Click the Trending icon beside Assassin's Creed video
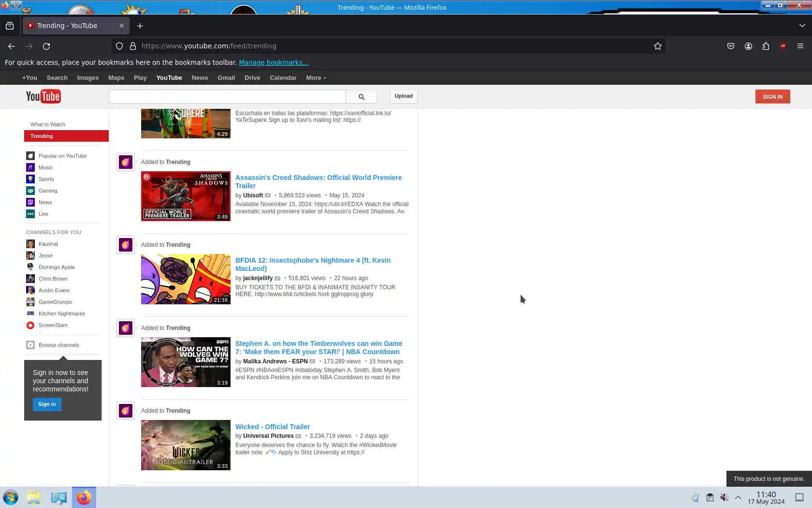Viewport: 812px width, 508px height. tap(126, 162)
